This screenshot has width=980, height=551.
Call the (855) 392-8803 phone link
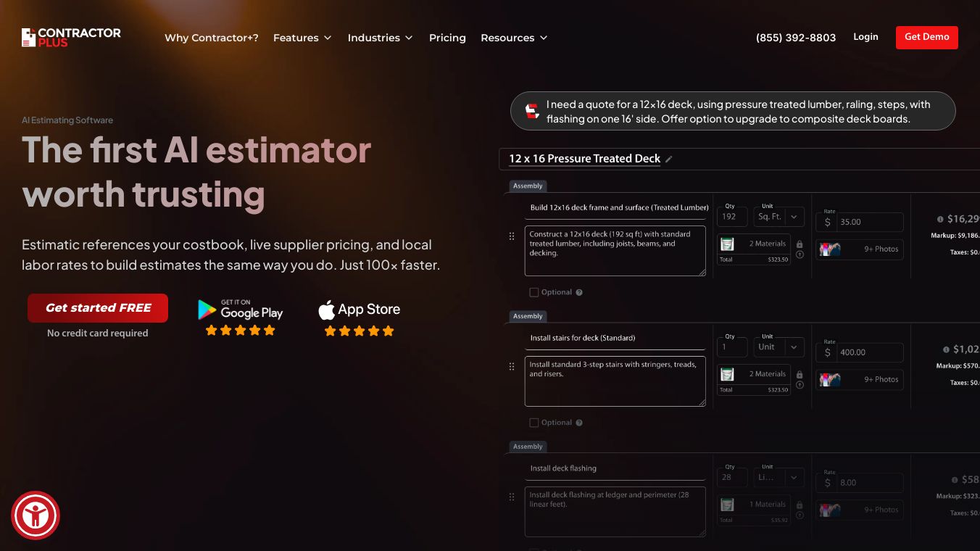[x=796, y=38]
